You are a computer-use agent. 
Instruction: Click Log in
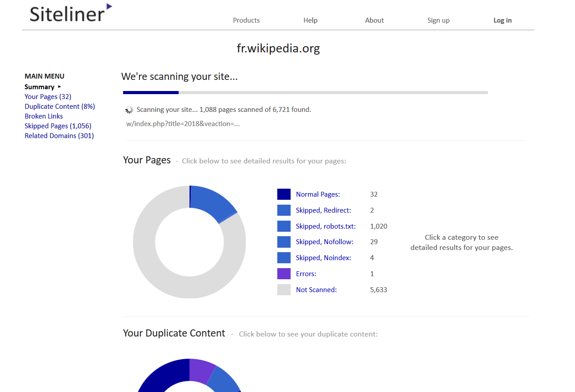(503, 20)
